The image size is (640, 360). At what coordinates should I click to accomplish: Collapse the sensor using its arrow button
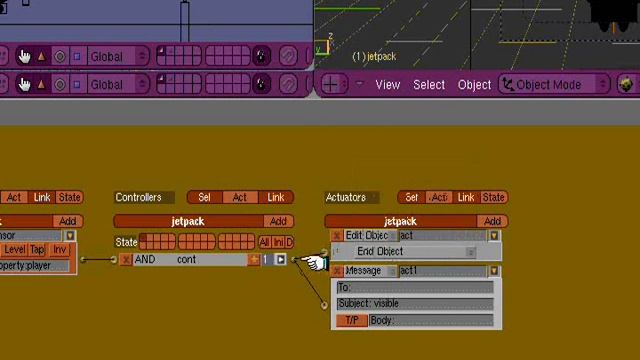[70, 236]
